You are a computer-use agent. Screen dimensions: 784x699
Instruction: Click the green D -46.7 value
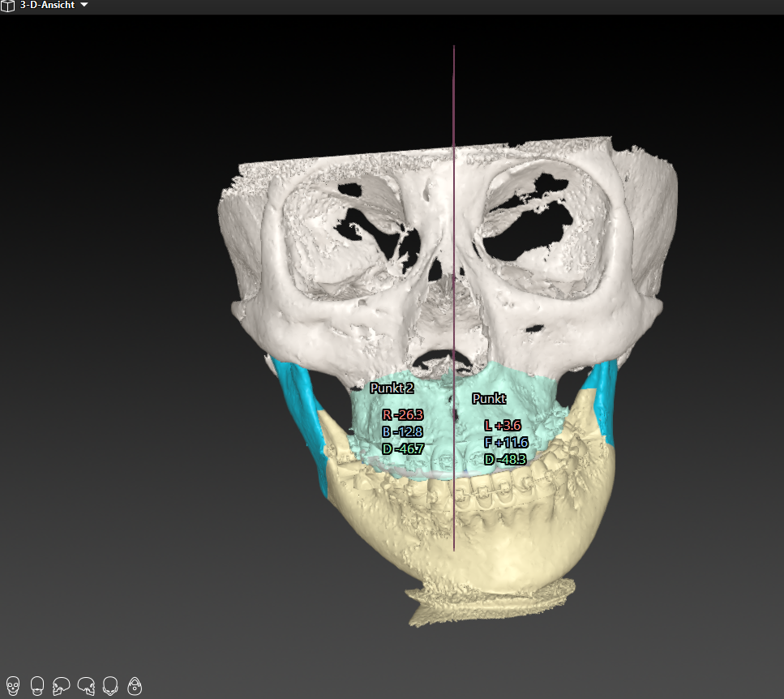(x=403, y=448)
